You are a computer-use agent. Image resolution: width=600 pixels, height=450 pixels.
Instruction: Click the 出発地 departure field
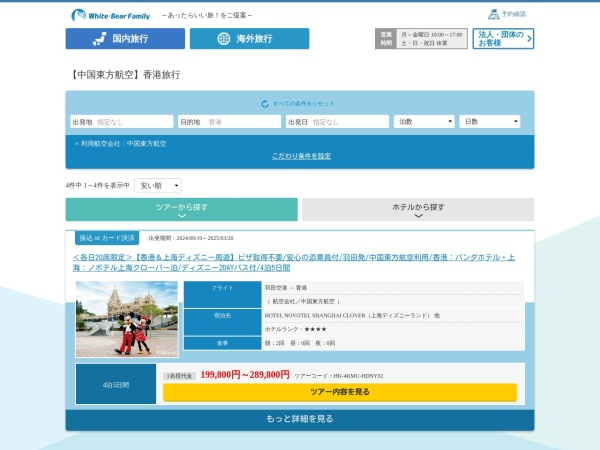[122, 122]
